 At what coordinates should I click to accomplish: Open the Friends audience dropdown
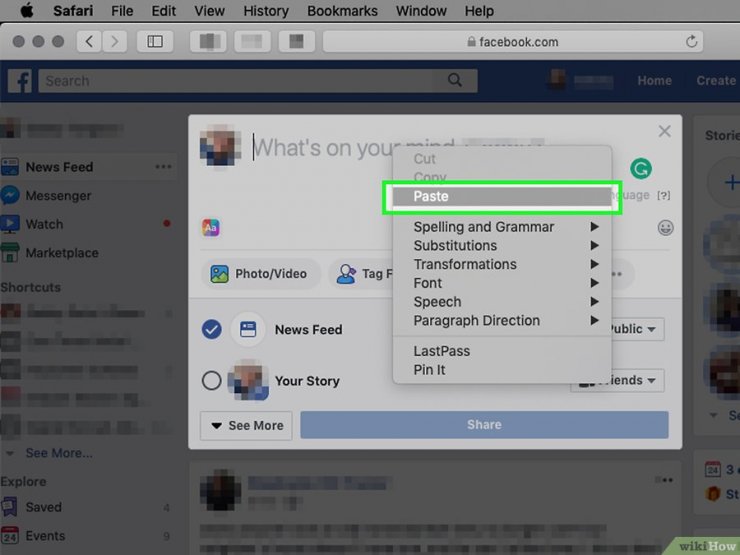[617, 380]
